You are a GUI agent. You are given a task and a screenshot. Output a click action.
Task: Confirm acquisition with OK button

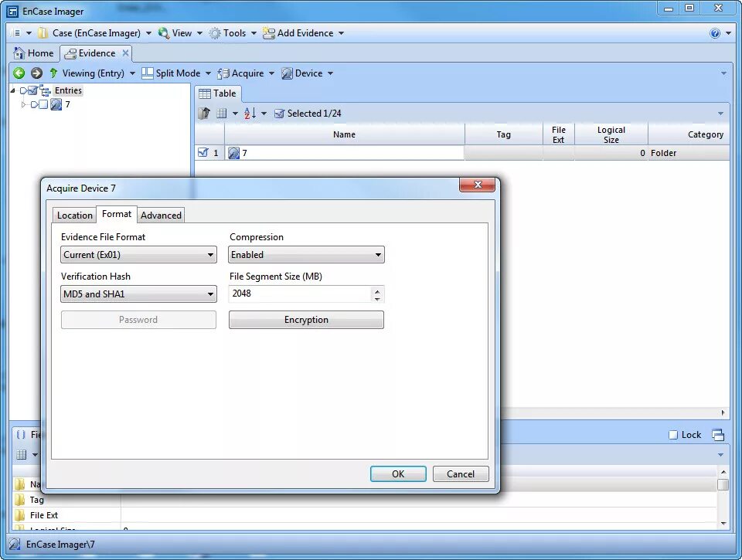(398, 474)
